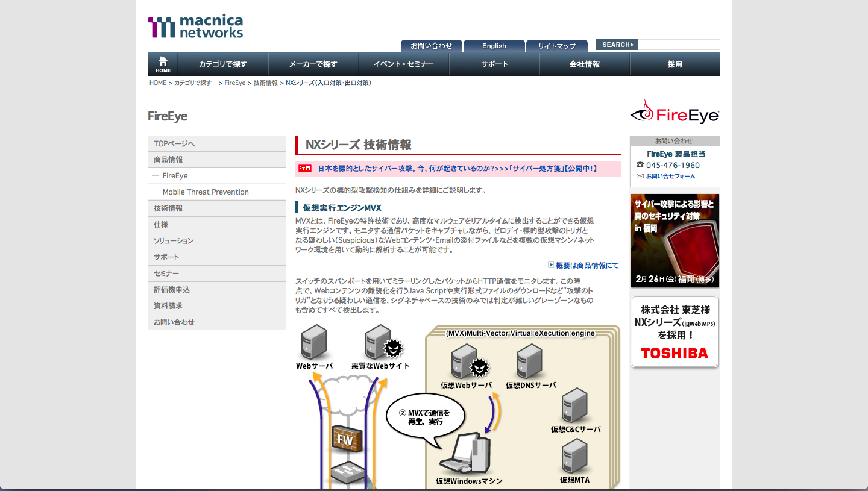This screenshot has height=491, width=868.
Task: Select 評価機申込 in sidebar
Action: click(217, 290)
